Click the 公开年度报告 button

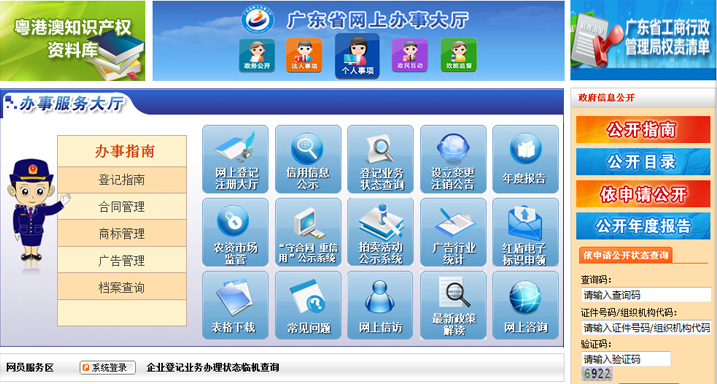tap(643, 226)
